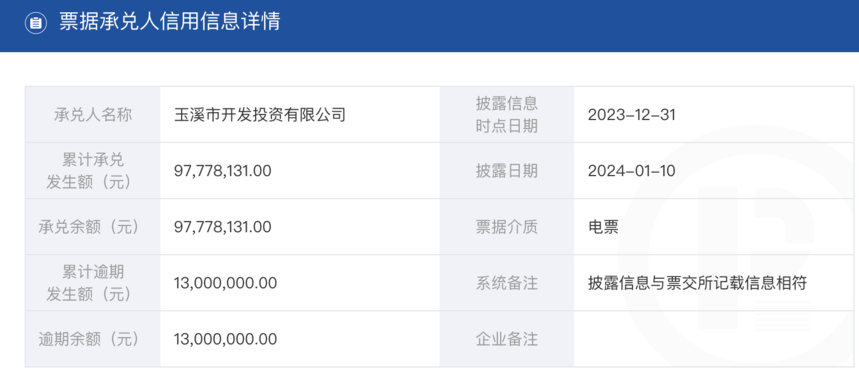Click the disclosure time date 2023-12-31
The image size is (859, 368).
pos(632,115)
